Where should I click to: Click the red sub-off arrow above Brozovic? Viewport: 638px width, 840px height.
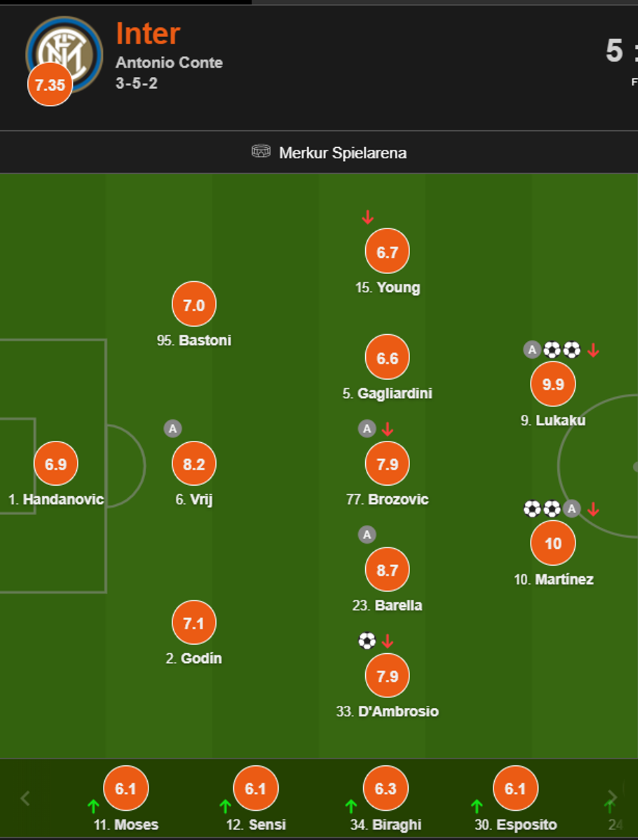point(387,429)
